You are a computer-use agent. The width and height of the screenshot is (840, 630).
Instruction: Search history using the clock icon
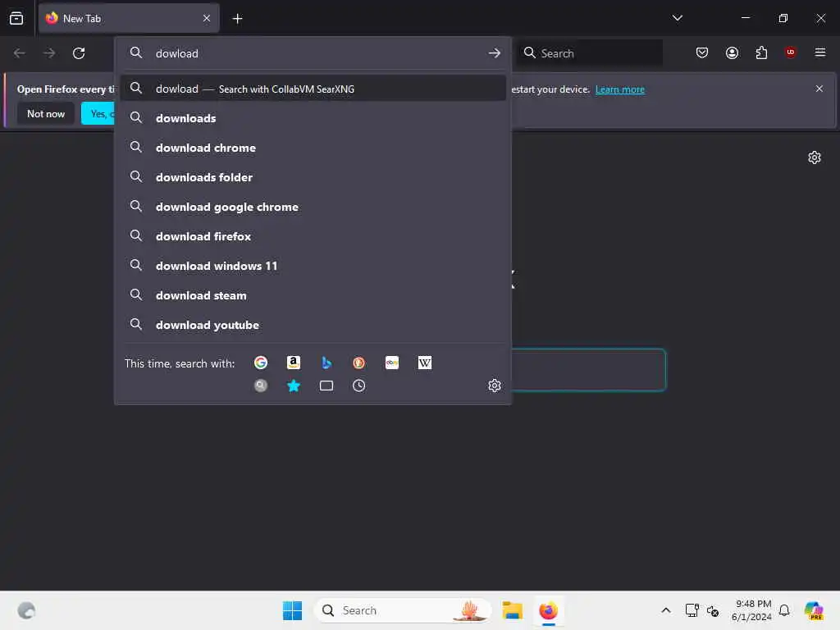pyautogui.click(x=359, y=386)
